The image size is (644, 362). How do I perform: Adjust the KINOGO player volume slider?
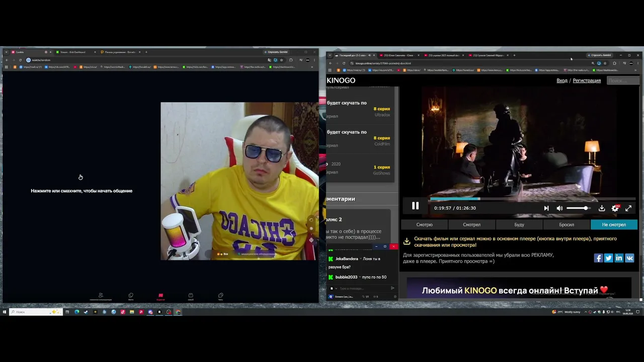pos(578,208)
